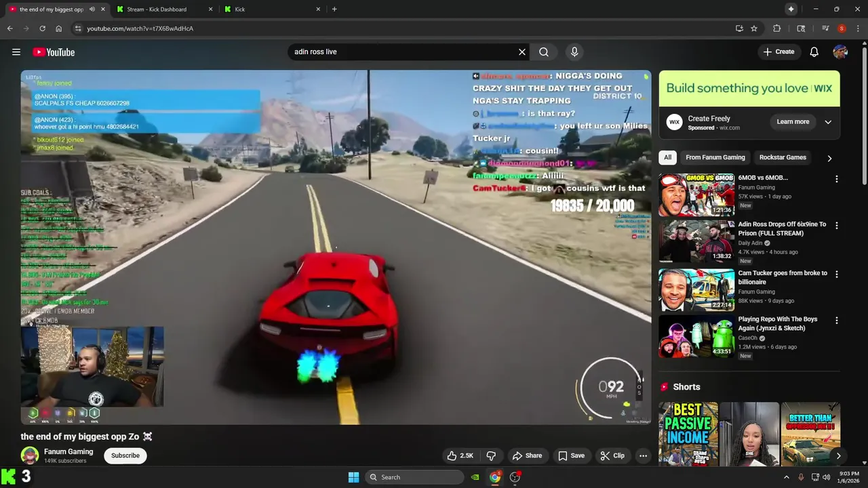This screenshot has width=868, height=488.
Task: Open media controls icon in toolbar
Action: pyautogui.click(x=825, y=28)
